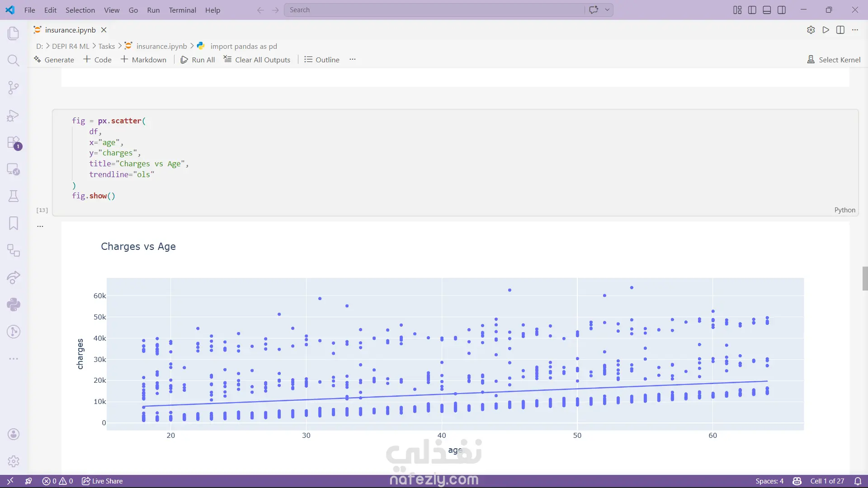The width and height of the screenshot is (868, 488).
Task: Open the Run and Debug view
Action: [14, 115]
